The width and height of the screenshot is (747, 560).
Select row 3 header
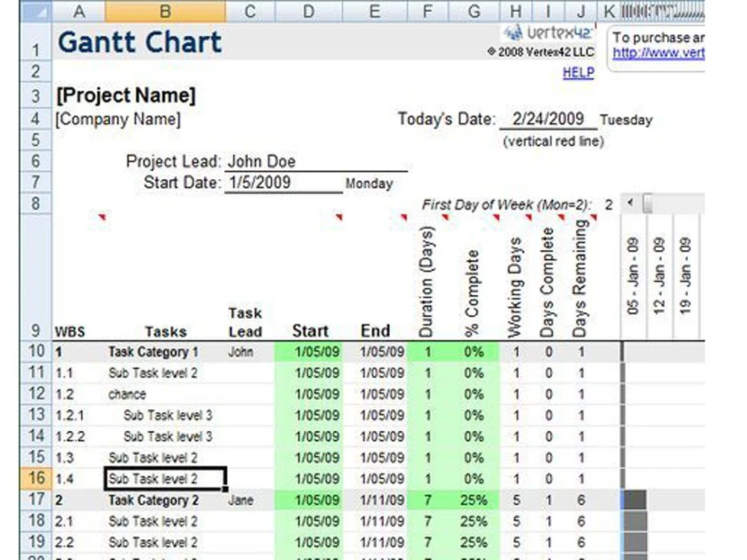pos(36,96)
